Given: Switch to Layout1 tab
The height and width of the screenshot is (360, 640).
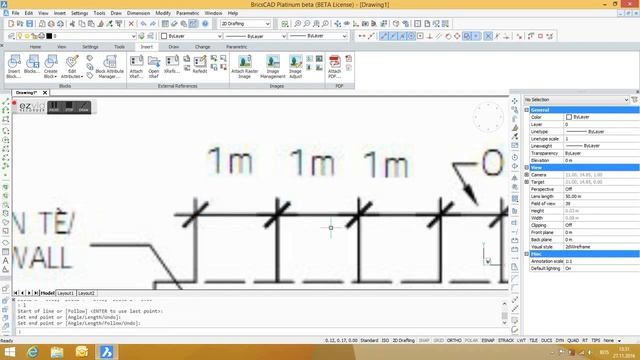Looking at the screenshot, I should (65, 293).
